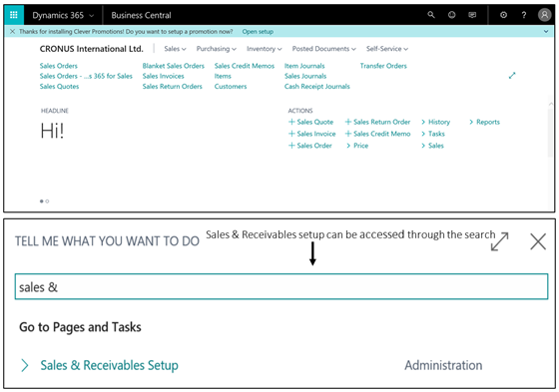This screenshot has height=392, width=559.
Task: Open Sales Orders list
Action: (59, 66)
